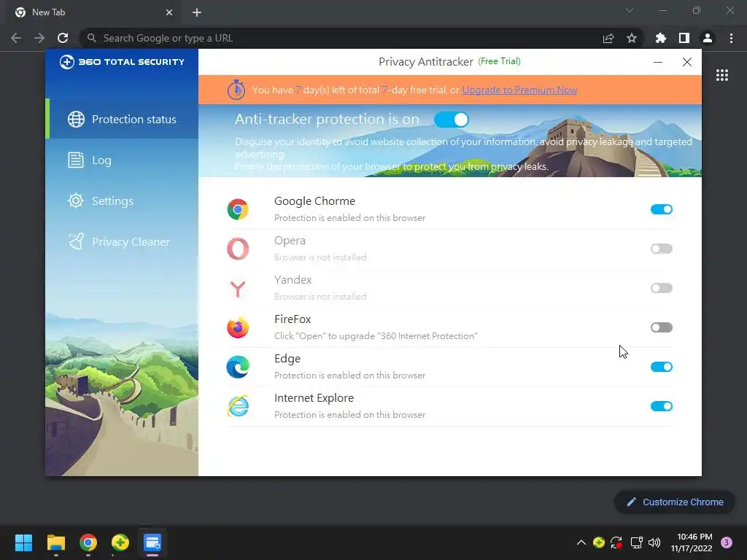Open a new Chrome tab
Viewport: 747px width, 560px height.
(x=197, y=12)
